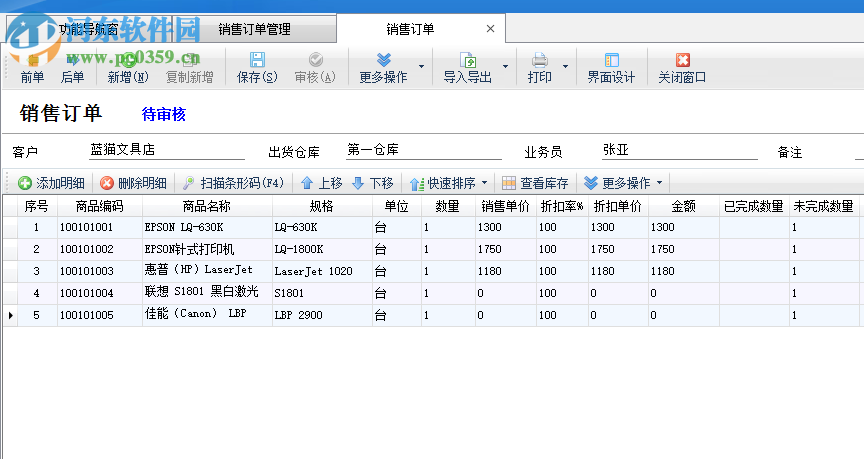Click the 金额 column header
This screenshot has width=864, height=459.
(683, 206)
